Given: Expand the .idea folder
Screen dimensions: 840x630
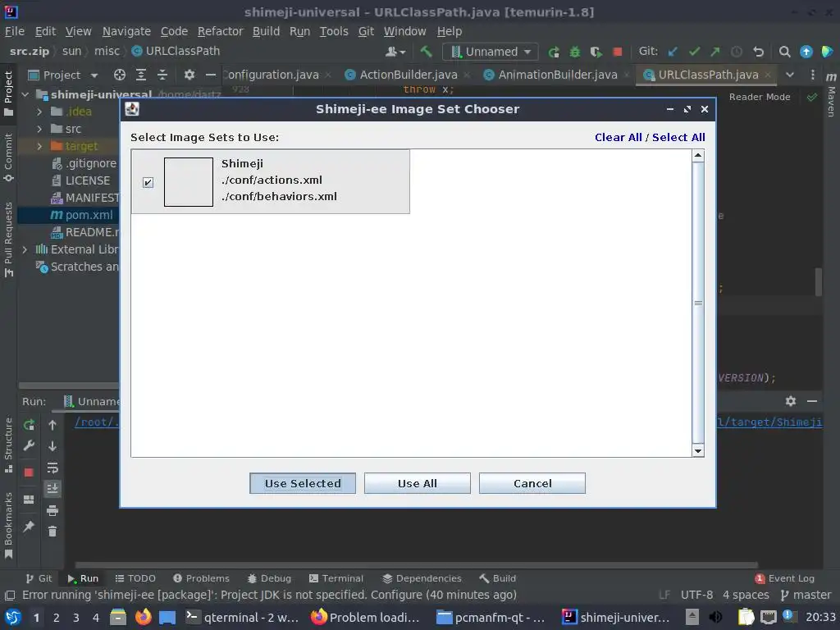Looking at the screenshot, I should 39,112.
